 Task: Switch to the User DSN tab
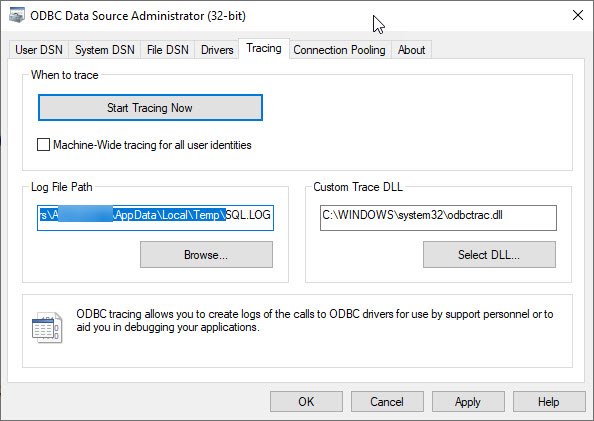tap(39, 50)
